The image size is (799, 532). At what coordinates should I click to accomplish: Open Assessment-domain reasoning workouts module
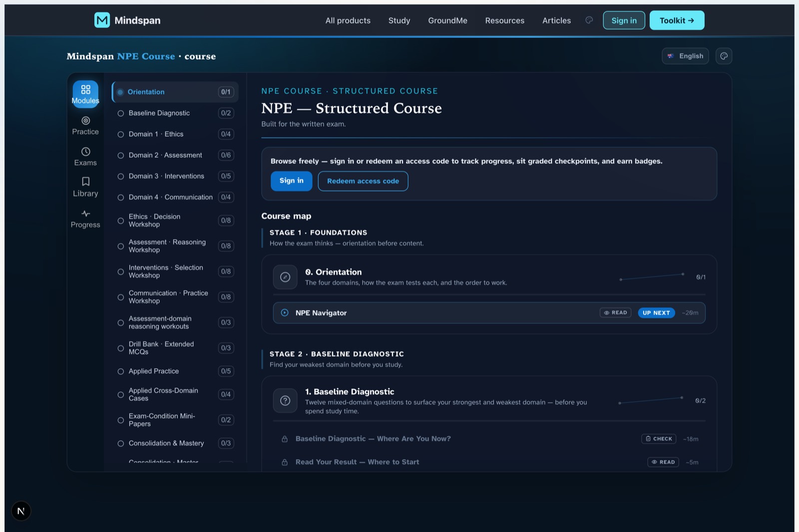point(175,322)
